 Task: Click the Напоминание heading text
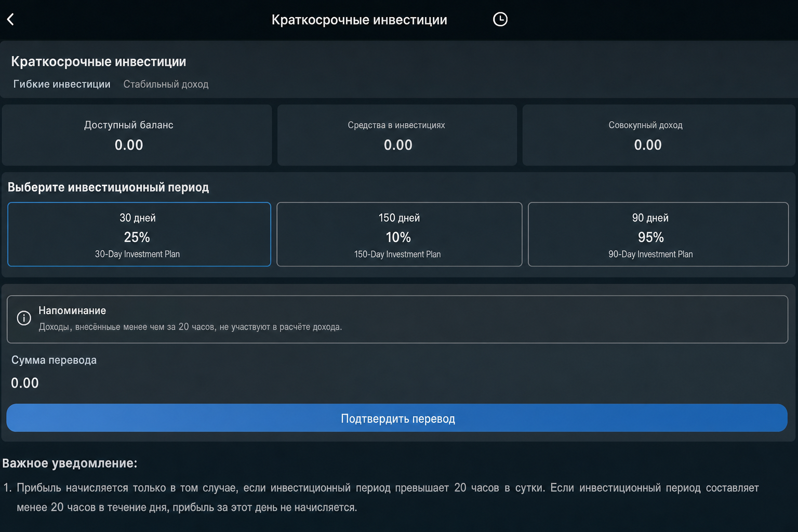point(72,310)
